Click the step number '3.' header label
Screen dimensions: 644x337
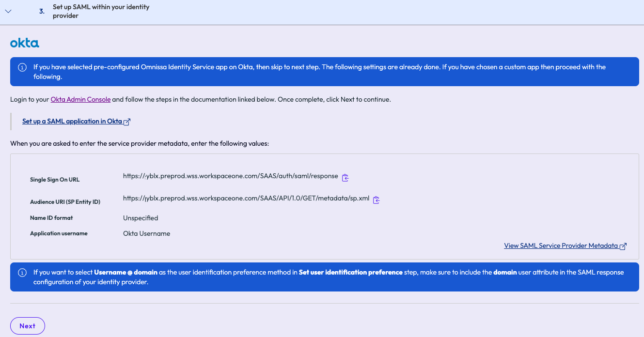pyautogui.click(x=42, y=12)
